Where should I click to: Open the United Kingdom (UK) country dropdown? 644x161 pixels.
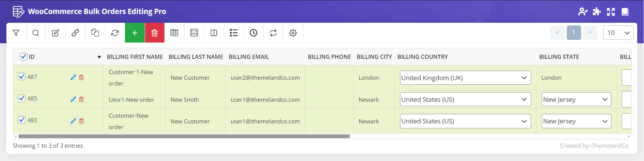coord(465,78)
